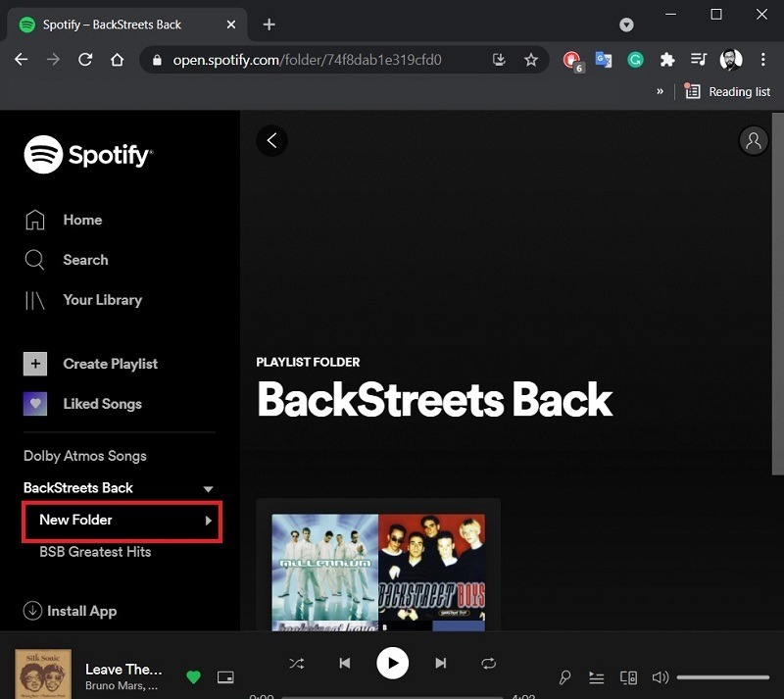The image size is (784, 699).
Task: Connect to a device
Action: (x=628, y=677)
